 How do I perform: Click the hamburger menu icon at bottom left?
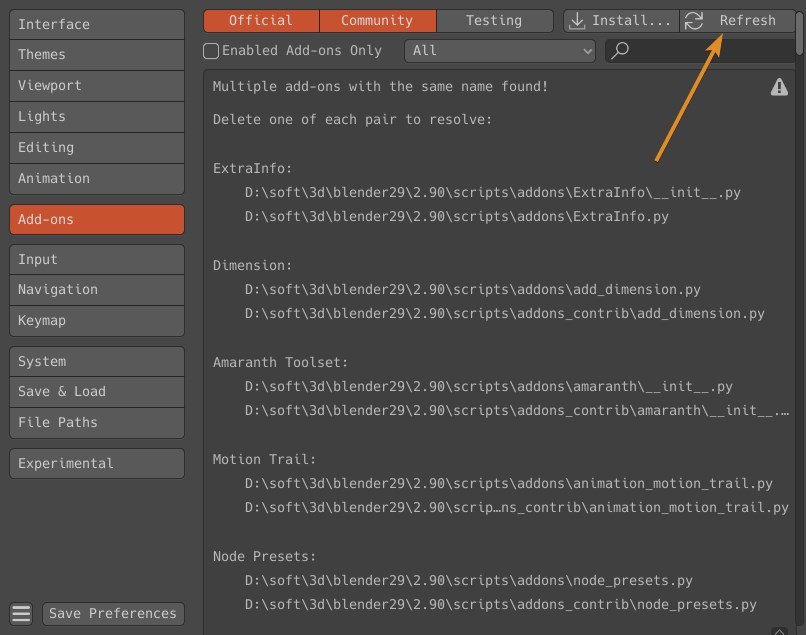coord(21,614)
